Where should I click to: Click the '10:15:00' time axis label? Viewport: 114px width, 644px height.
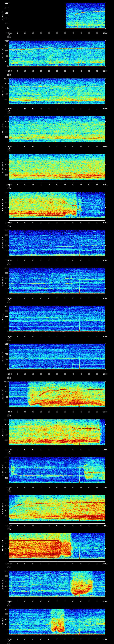(9, 261)
